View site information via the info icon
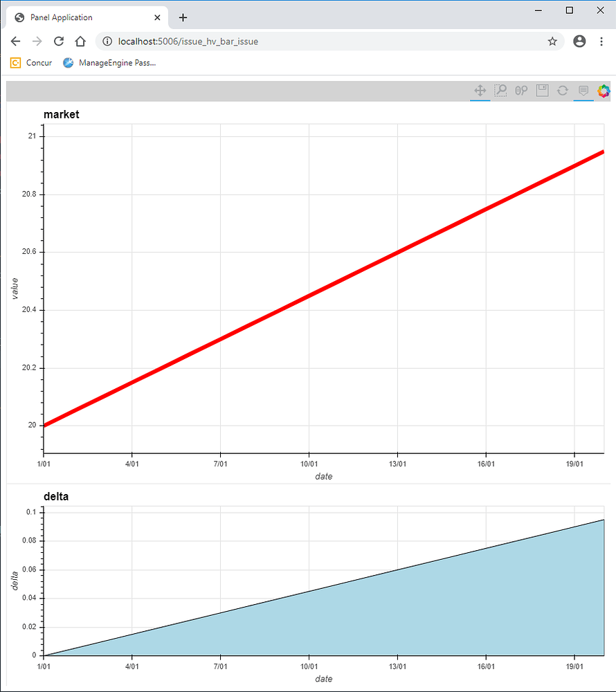The width and height of the screenshot is (616, 692). click(x=107, y=42)
